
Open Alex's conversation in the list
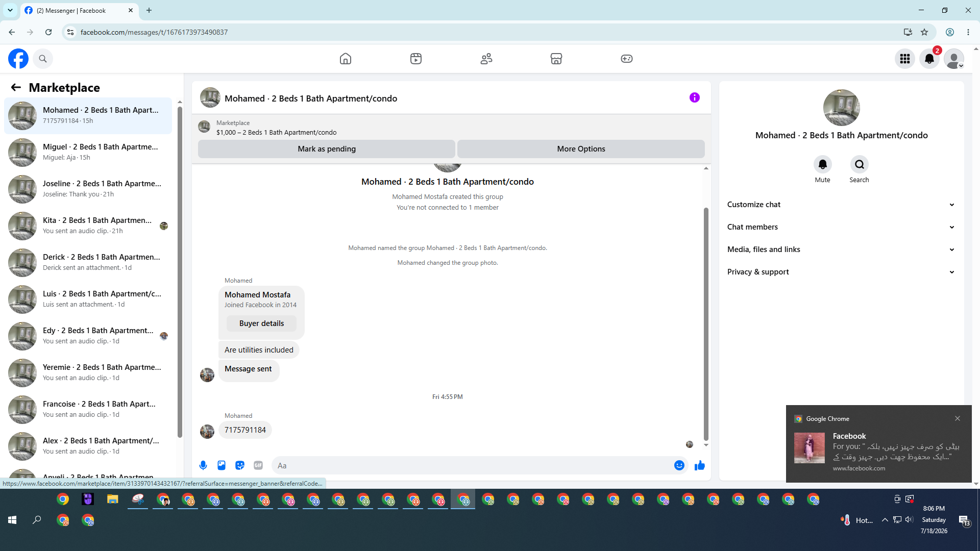pos(88,446)
